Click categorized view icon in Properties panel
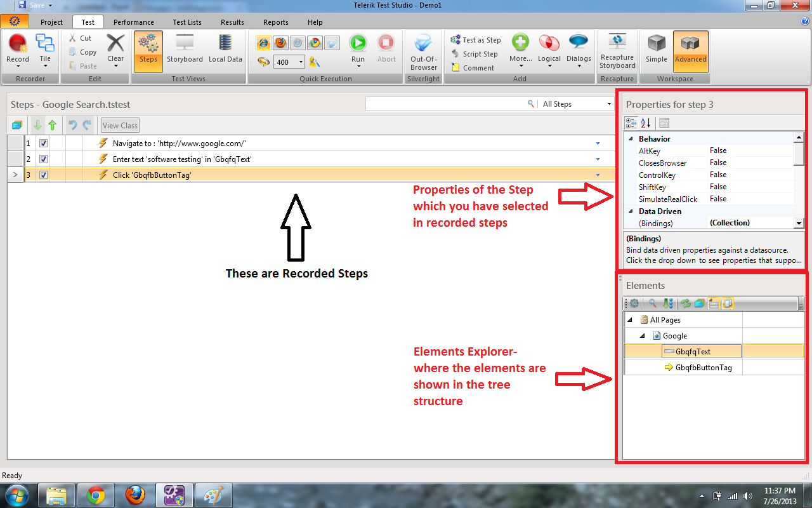812x508 pixels. [x=631, y=123]
